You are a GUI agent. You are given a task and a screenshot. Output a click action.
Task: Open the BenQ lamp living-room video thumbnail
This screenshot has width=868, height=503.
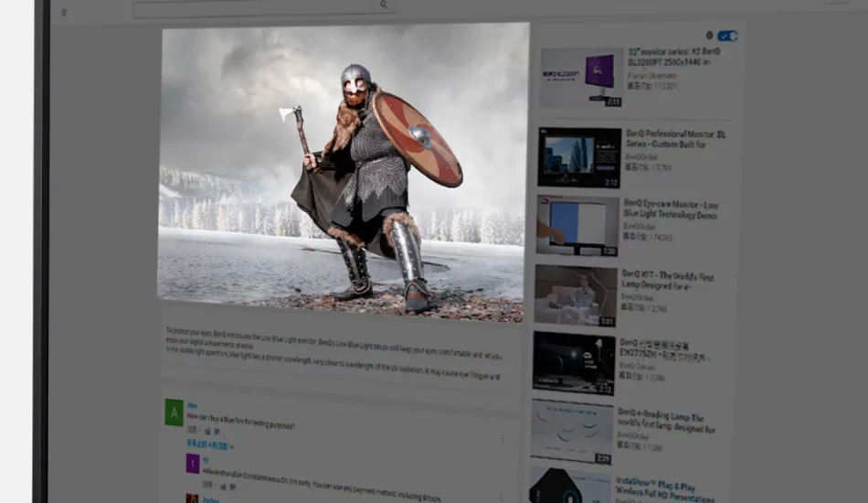[576, 295]
